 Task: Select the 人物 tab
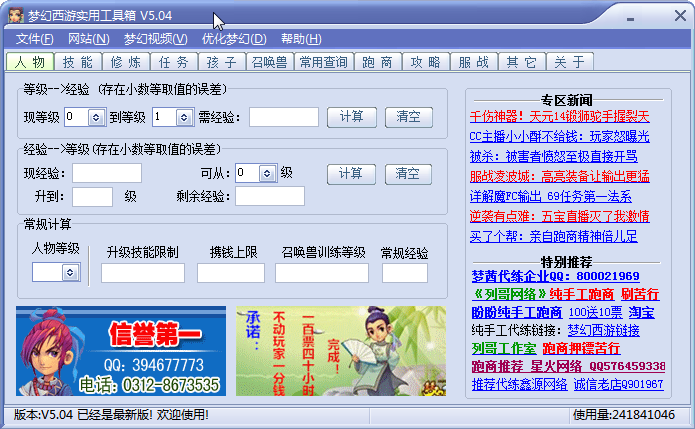click(x=30, y=62)
